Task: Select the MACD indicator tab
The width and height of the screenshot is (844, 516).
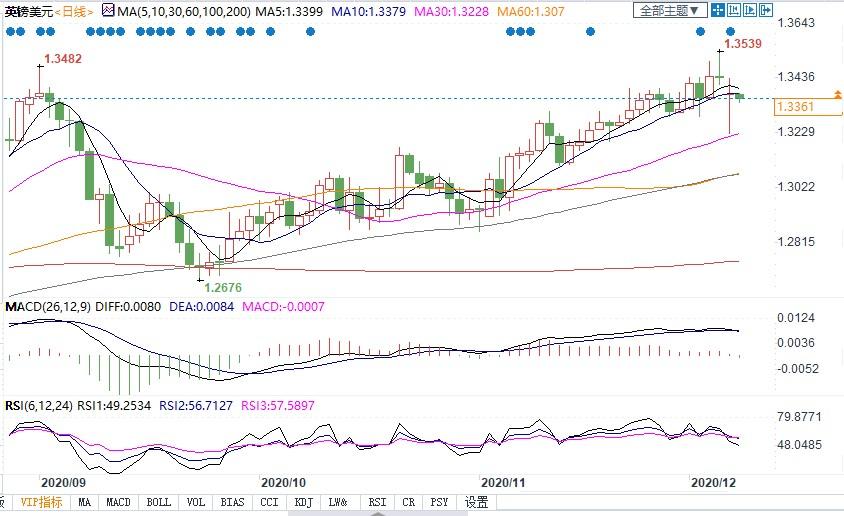Action: click(118, 502)
